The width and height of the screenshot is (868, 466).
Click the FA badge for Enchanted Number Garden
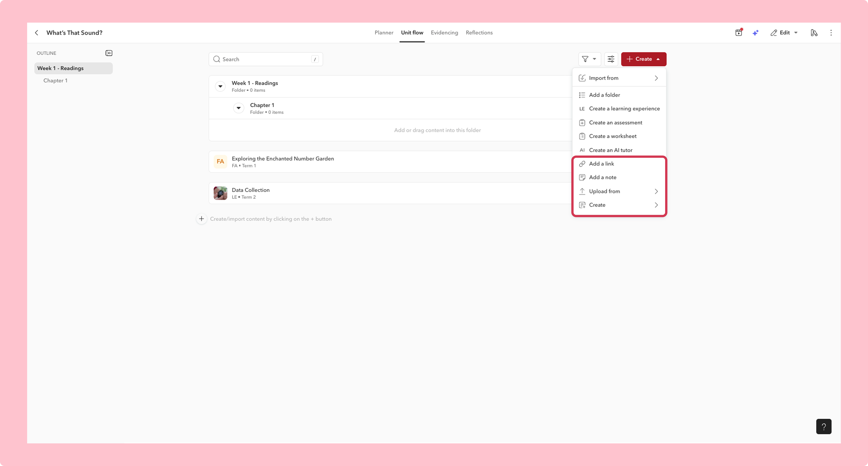click(x=220, y=161)
